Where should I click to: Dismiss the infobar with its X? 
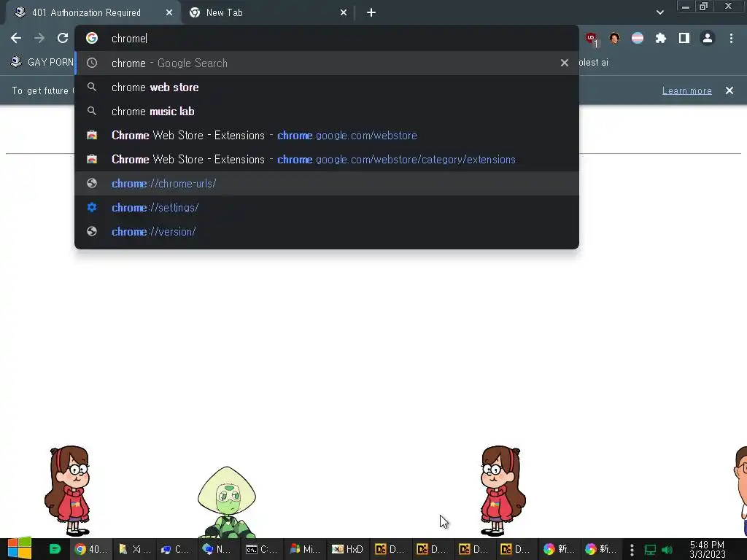click(x=729, y=90)
